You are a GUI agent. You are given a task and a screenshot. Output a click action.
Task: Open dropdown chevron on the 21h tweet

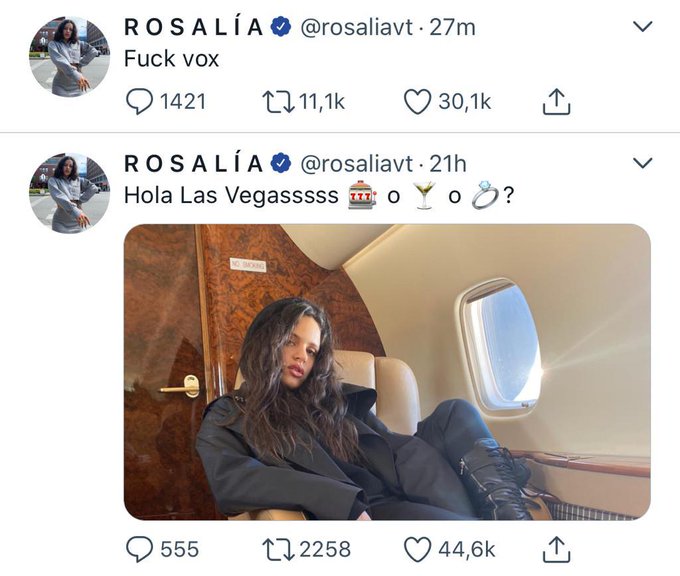click(642, 163)
